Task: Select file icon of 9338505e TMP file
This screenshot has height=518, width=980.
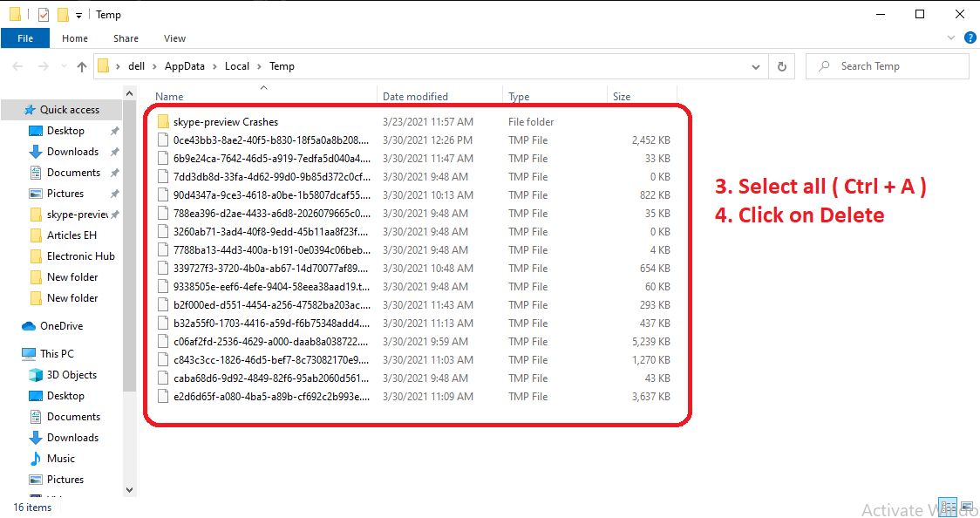Action: coord(163,286)
